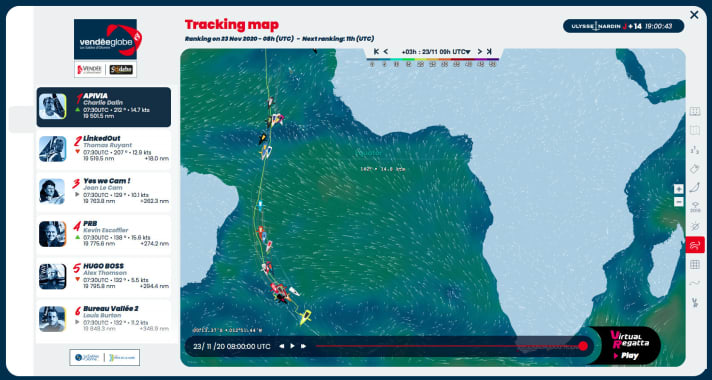
Task: Click Jean Le Cam's skipper photo
Action: [53, 192]
